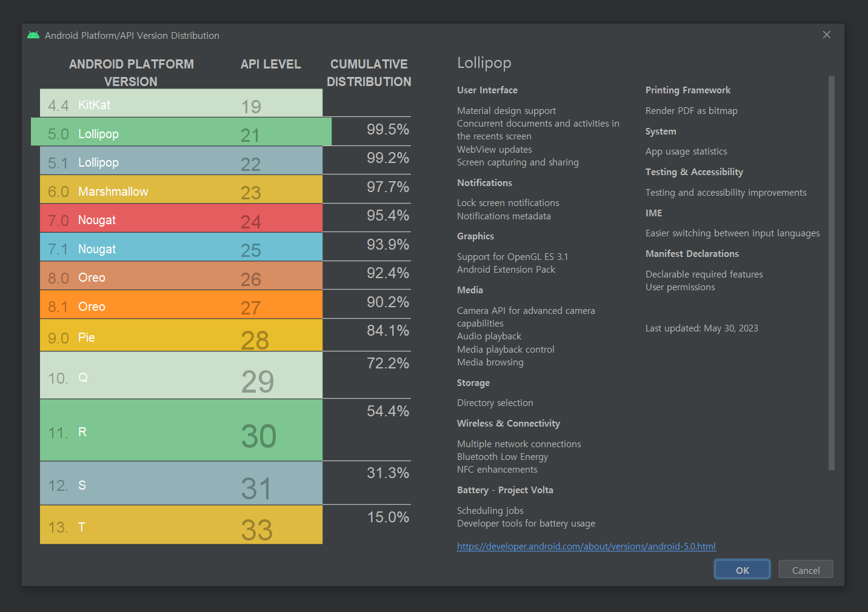868x612 pixels.
Task: Click 'Battery - Project Volta' heading
Action: pyautogui.click(x=505, y=490)
